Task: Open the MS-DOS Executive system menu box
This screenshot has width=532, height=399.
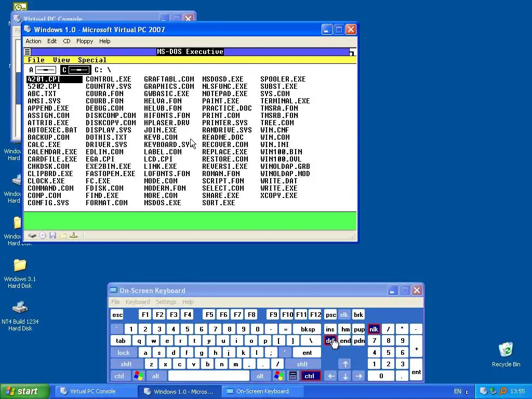Action: [28, 52]
